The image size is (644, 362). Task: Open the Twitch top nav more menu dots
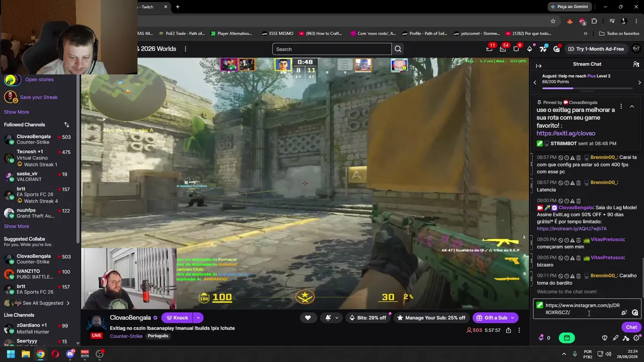pyautogui.click(x=185, y=49)
